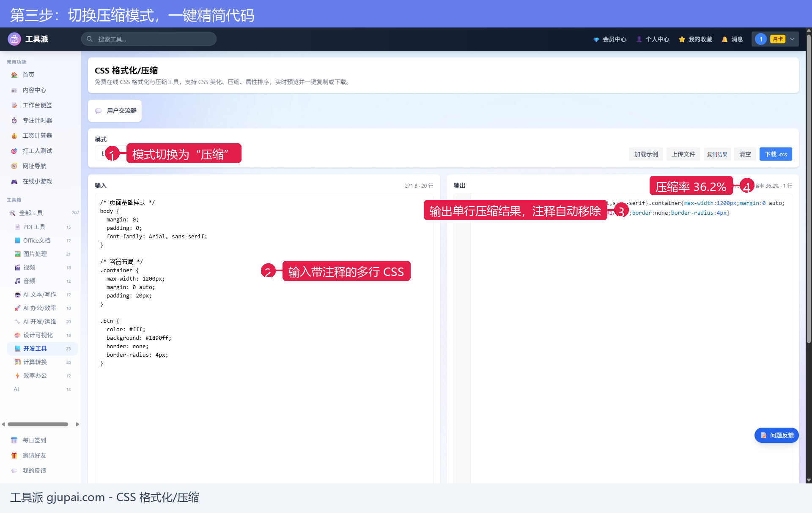Expand the 全部工具 tree item
The height and width of the screenshot is (513, 812).
(x=42, y=213)
